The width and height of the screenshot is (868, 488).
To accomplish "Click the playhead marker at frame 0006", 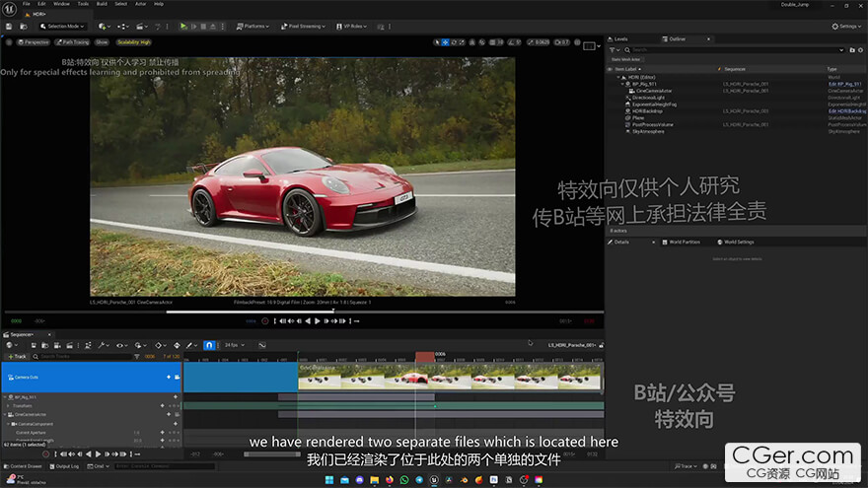I will pos(425,356).
